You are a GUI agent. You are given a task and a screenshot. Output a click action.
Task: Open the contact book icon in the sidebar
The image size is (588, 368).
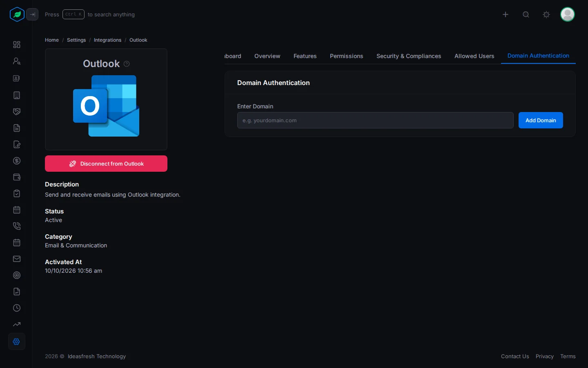pyautogui.click(x=17, y=78)
